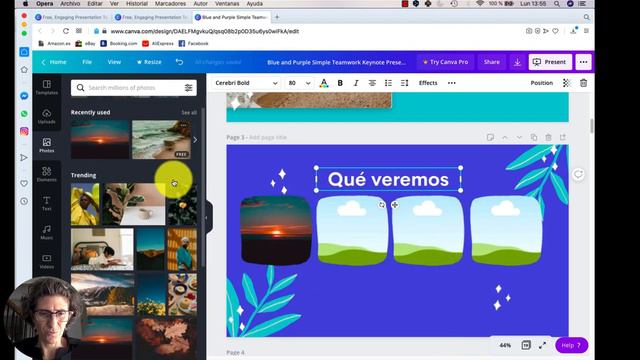Screen dimensions: 640x360
Task: Open the Help button
Action: coord(571,345)
